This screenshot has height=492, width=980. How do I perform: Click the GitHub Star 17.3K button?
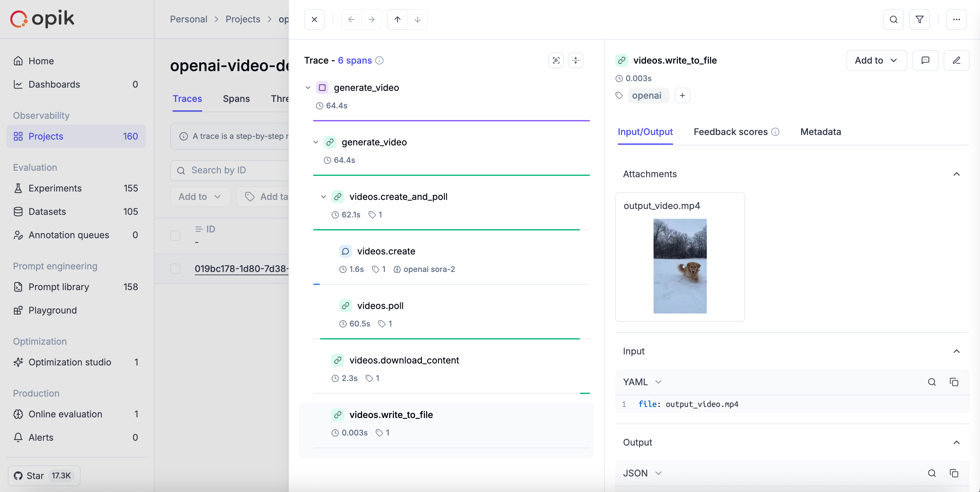44,475
